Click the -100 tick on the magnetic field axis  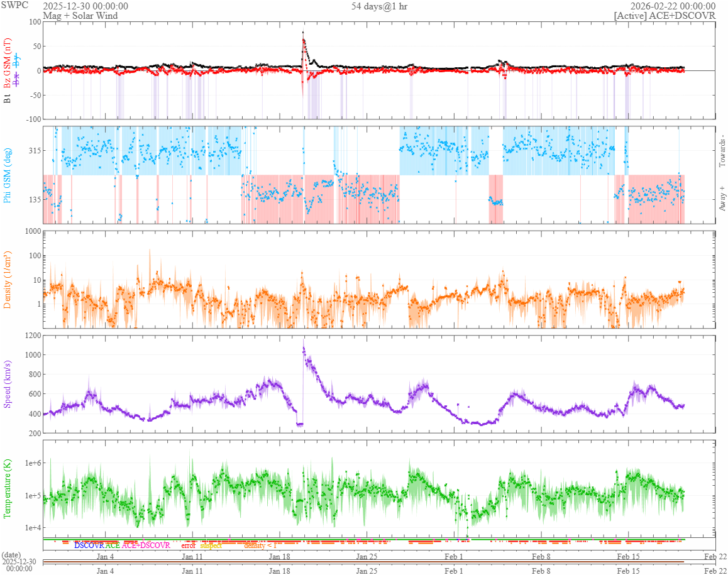tap(32, 119)
